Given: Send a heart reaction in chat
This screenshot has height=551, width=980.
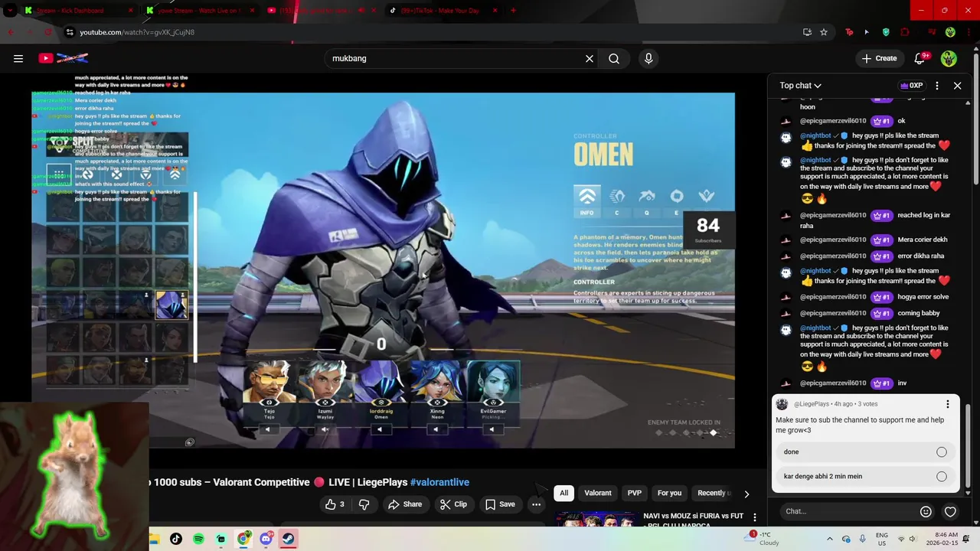Looking at the screenshot, I should click(950, 511).
